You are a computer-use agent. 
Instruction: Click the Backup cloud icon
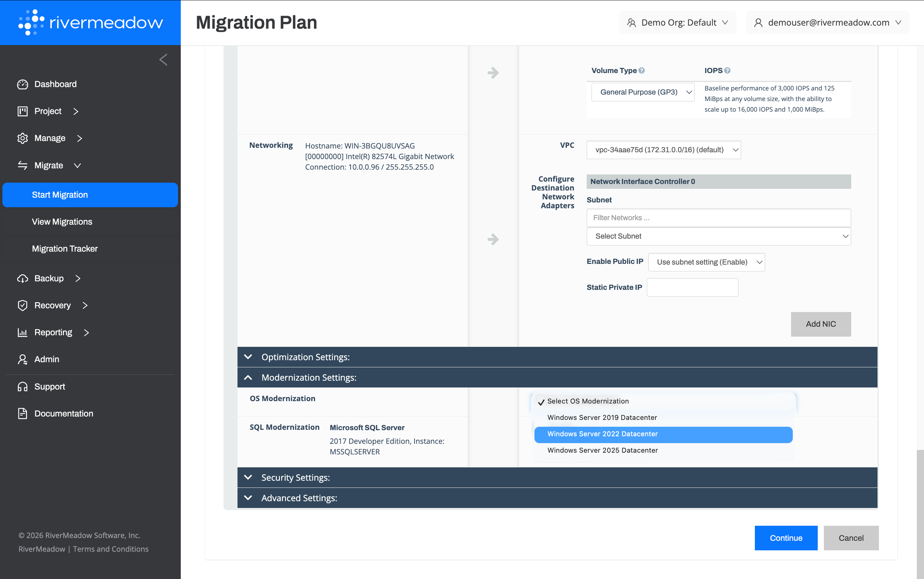tap(23, 278)
